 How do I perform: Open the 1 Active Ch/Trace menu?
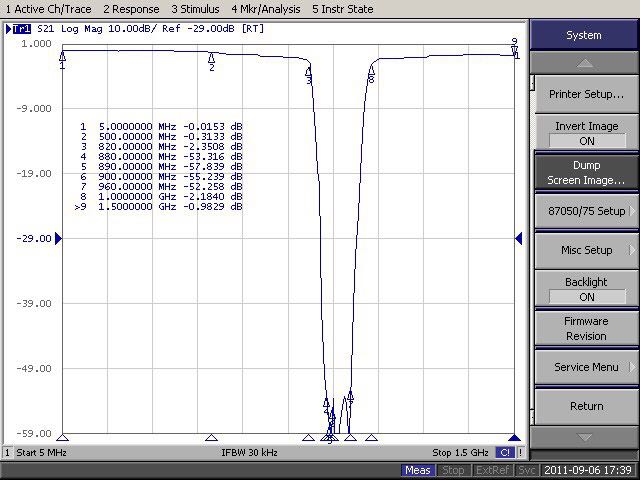pyautogui.click(x=49, y=9)
